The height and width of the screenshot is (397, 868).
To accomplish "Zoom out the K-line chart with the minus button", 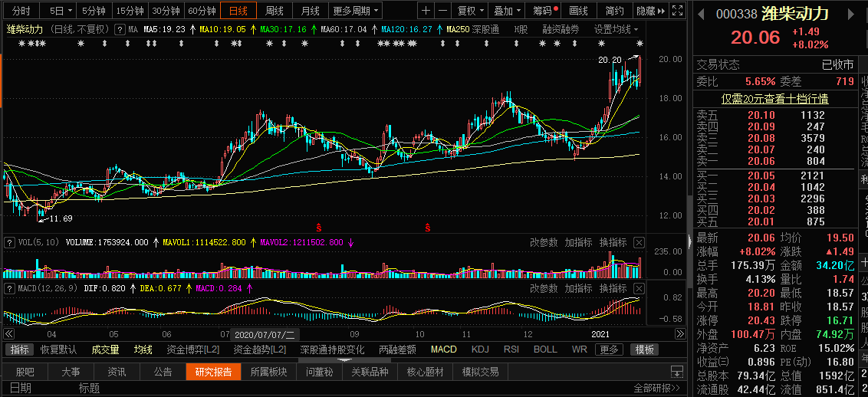I will tap(443, 11).
